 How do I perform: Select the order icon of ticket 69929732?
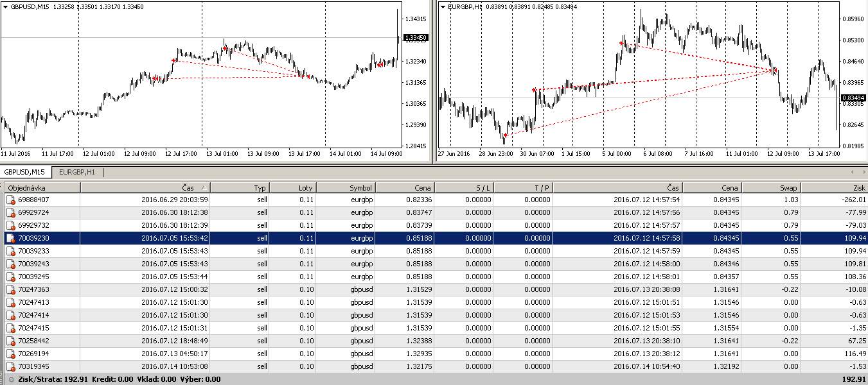[x=11, y=225]
